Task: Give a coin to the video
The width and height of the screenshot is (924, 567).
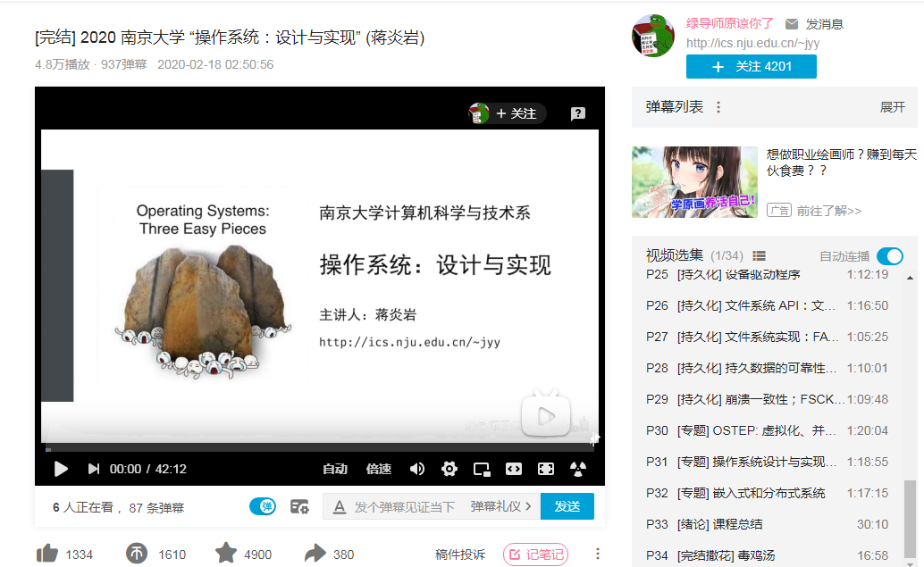Action: 136,554
